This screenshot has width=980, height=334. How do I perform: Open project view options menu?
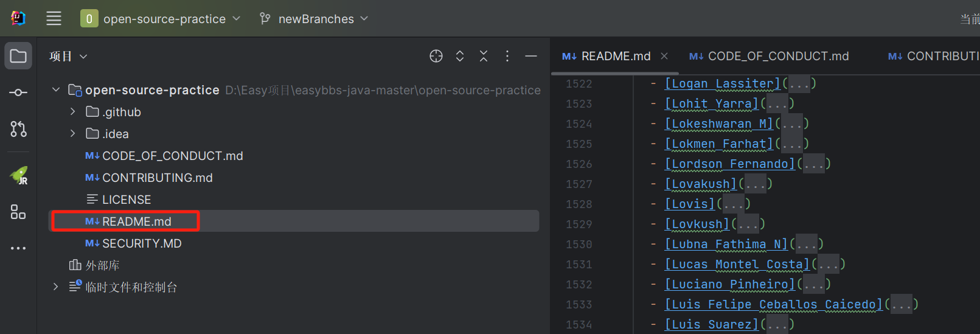(x=507, y=57)
